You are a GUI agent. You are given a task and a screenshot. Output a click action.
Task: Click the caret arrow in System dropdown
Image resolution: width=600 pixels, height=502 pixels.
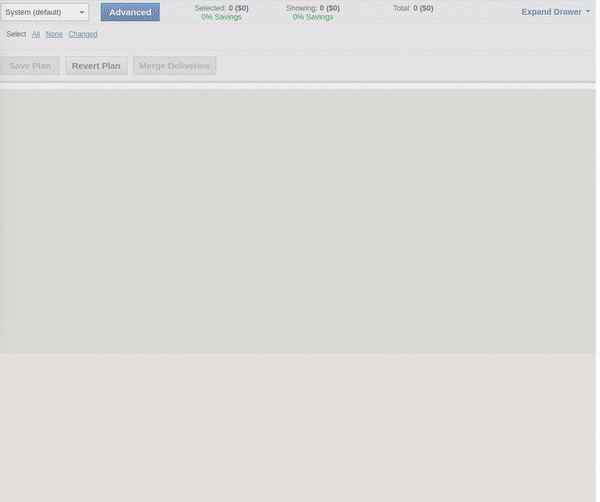click(82, 13)
